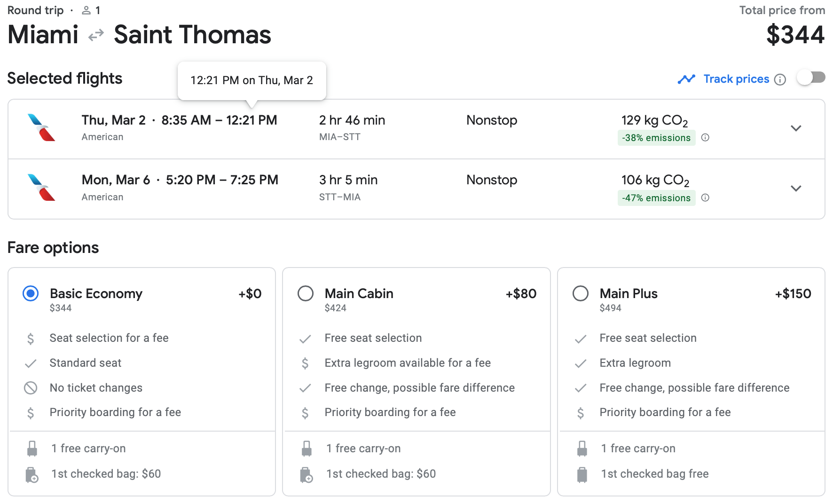Click the info icon next to Track prices
The image size is (833, 504).
tap(780, 79)
